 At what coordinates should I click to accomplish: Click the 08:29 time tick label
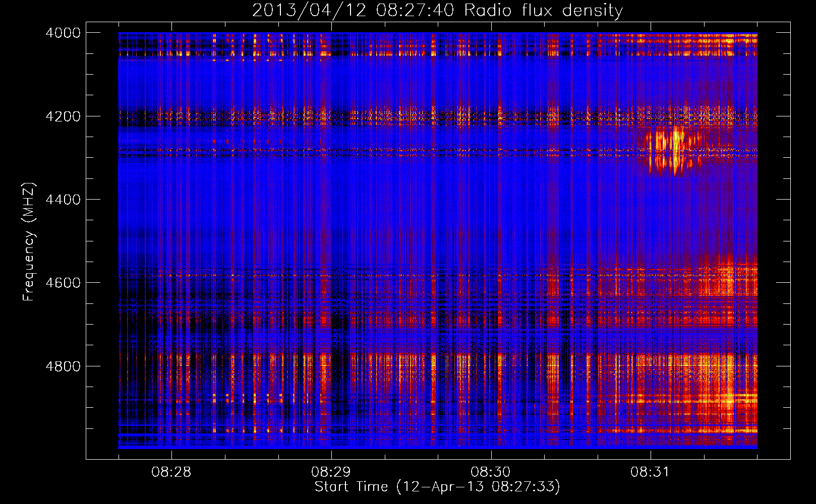331,472
